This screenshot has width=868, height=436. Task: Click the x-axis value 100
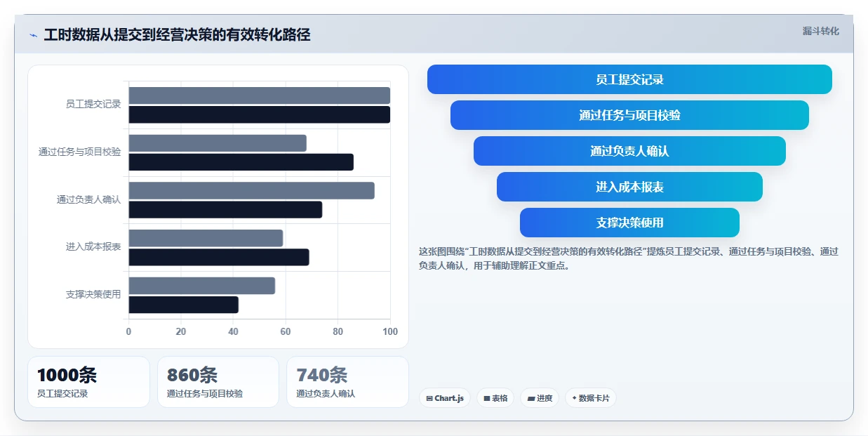coord(390,331)
